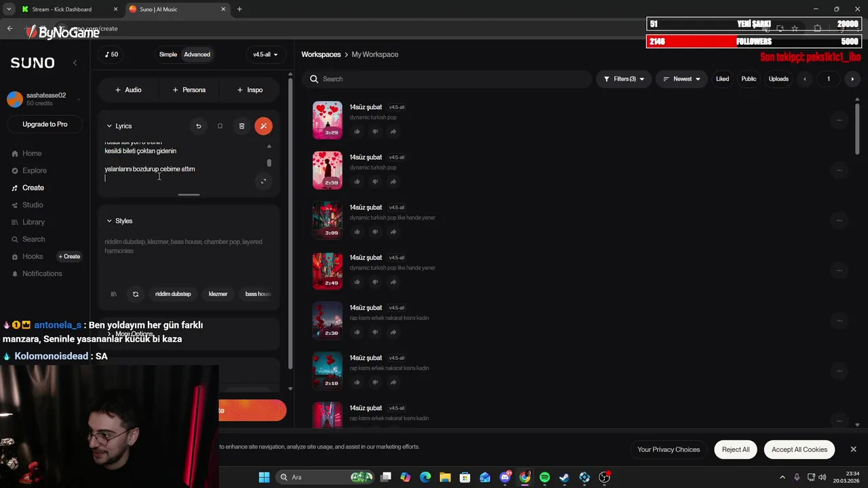Open the sashatease02 account menu
868x488 pixels.
coord(45,100)
